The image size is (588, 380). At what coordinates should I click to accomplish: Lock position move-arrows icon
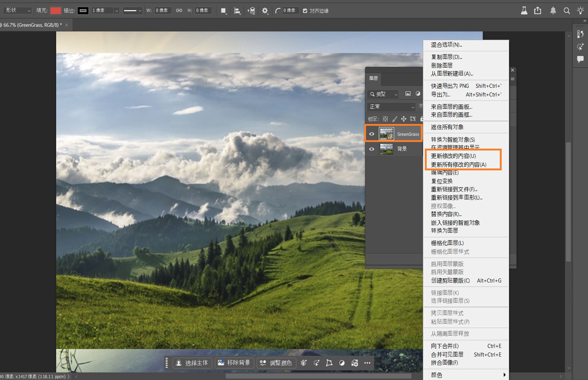404,119
